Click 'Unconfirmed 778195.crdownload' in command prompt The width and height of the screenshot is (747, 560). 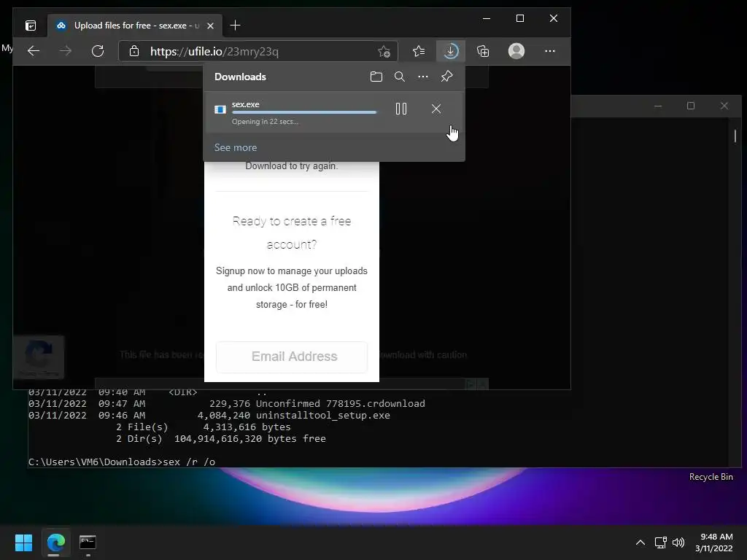click(340, 404)
